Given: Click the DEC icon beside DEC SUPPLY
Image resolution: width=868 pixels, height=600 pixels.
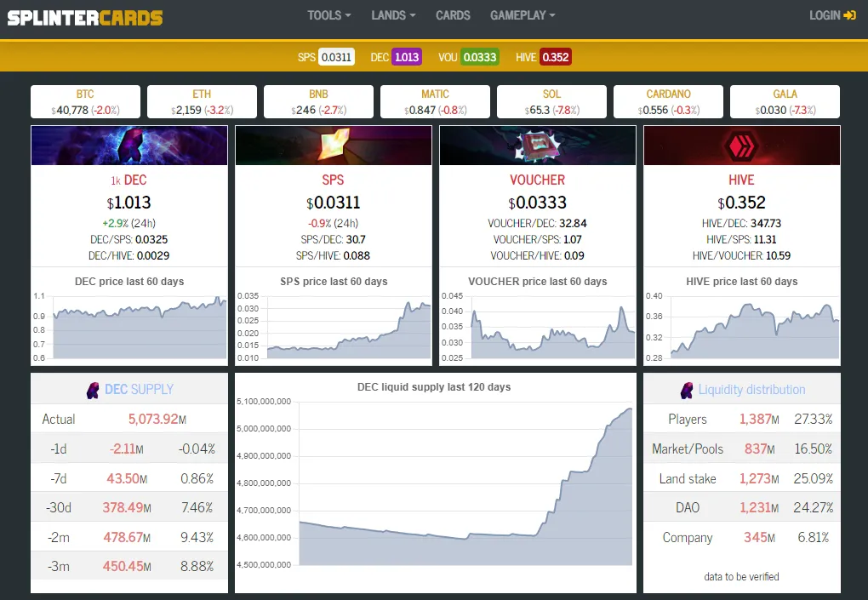Looking at the screenshot, I should (93, 391).
